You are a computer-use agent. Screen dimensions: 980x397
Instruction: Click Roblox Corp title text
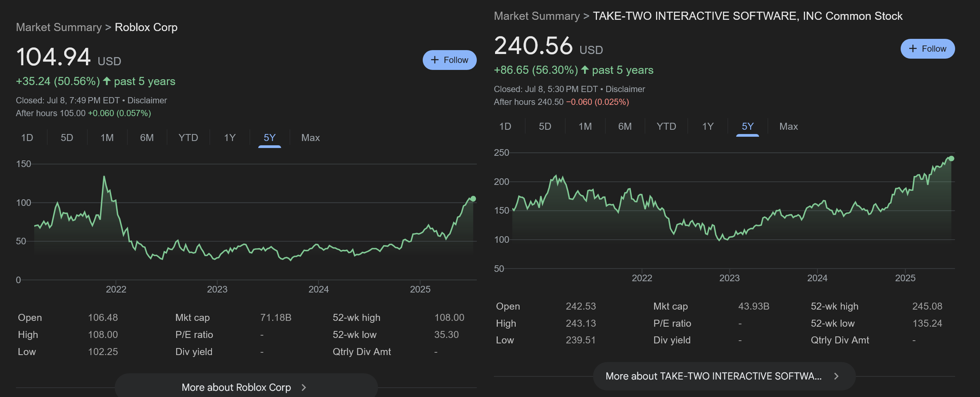click(x=146, y=27)
